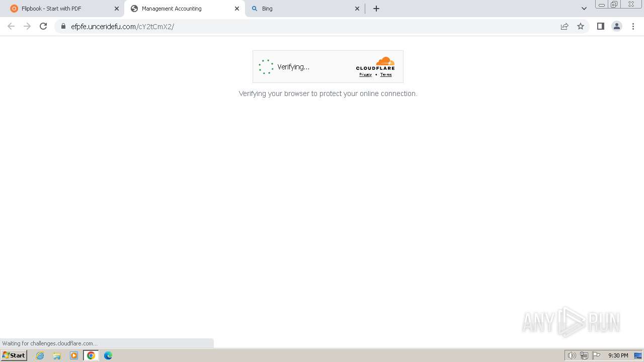Minimize the Chrome window
Image resolution: width=644 pixels, height=362 pixels.
tap(602, 5)
